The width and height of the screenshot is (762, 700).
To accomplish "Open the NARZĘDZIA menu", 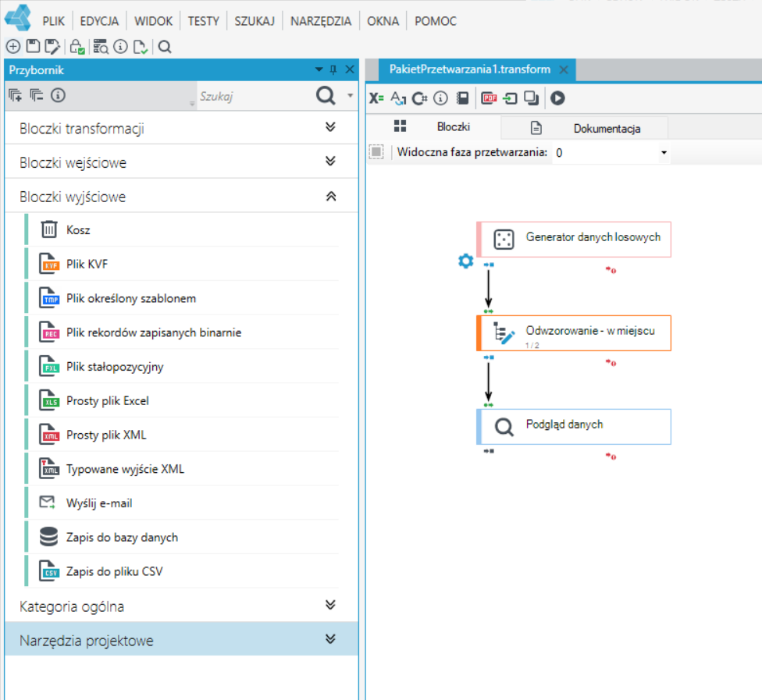I will point(321,21).
